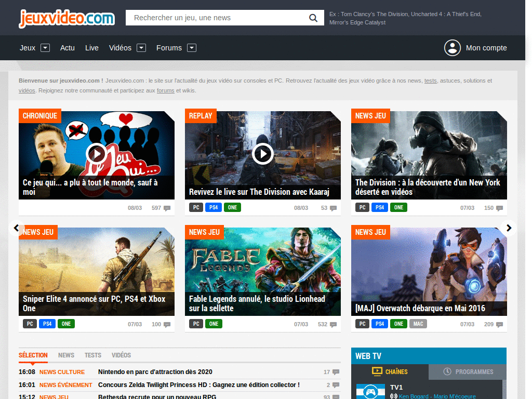
Task: Select the Tests tab
Action: pyautogui.click(x=93, y=355)
